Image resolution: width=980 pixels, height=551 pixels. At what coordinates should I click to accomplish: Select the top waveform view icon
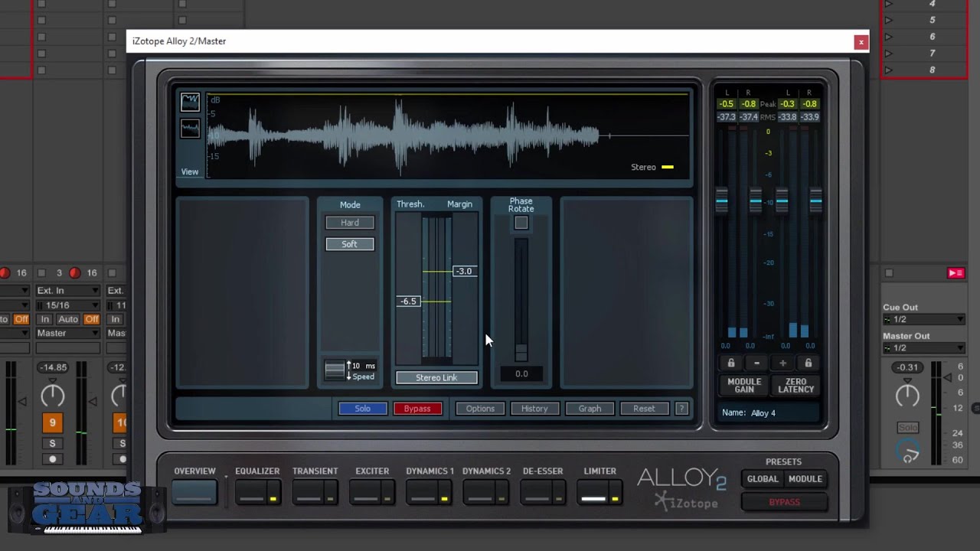(x=190, y=102)
